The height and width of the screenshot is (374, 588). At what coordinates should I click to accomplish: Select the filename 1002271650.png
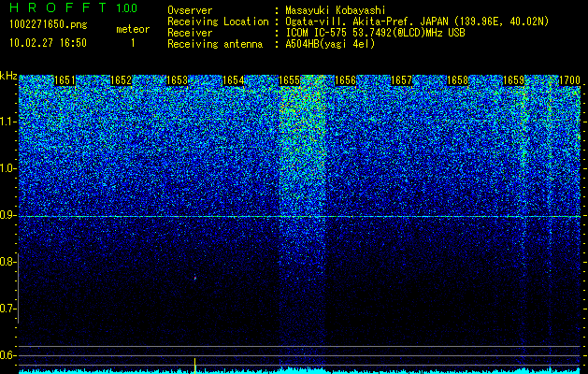[49, 25]
